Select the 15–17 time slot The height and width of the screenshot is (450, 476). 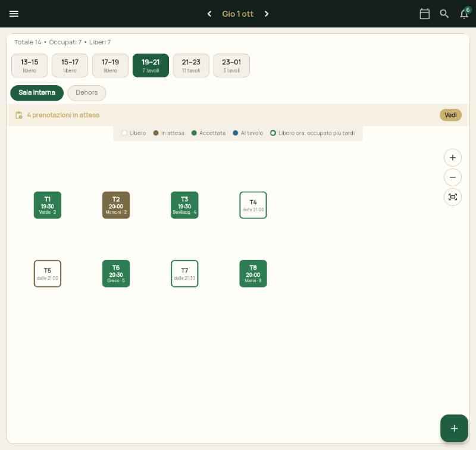point(70,65)
